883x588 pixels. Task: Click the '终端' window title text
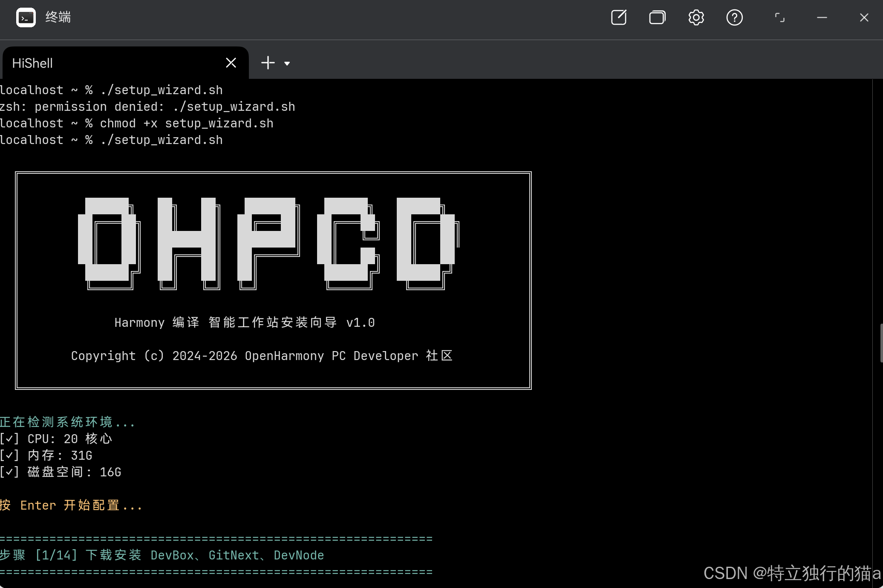(58, 17)
